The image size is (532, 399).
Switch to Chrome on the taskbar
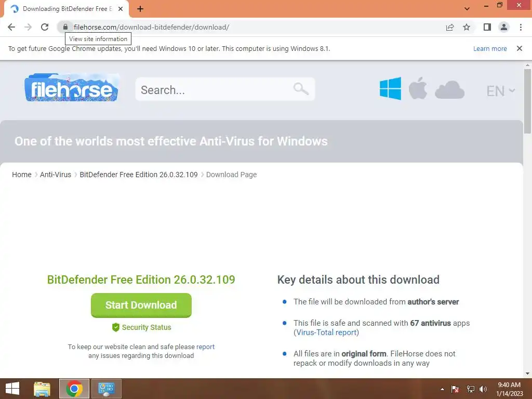pos(74,389)
